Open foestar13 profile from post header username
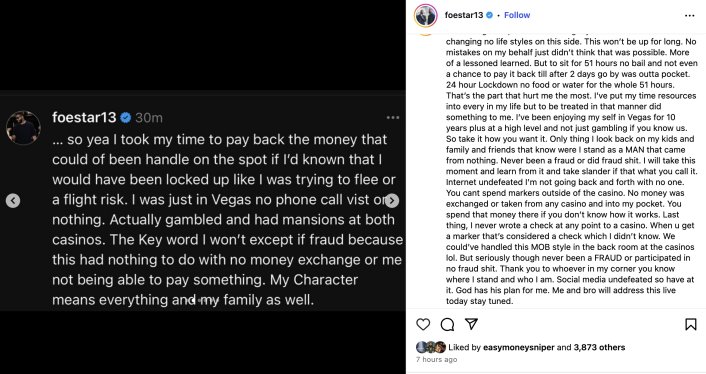The image size is (706, 374). pos(464,15)
